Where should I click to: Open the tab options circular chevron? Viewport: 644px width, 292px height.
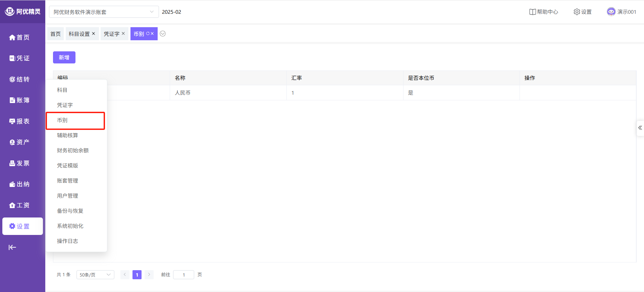point(163,34)
